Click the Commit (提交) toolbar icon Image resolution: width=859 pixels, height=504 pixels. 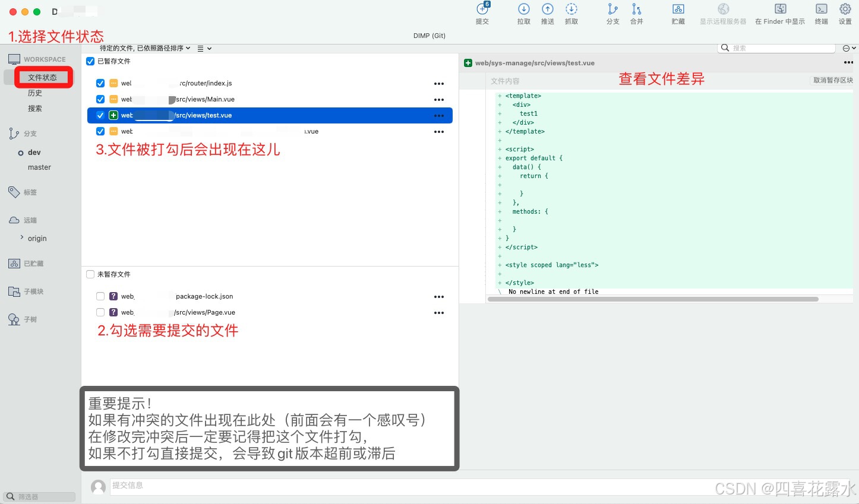482,9
